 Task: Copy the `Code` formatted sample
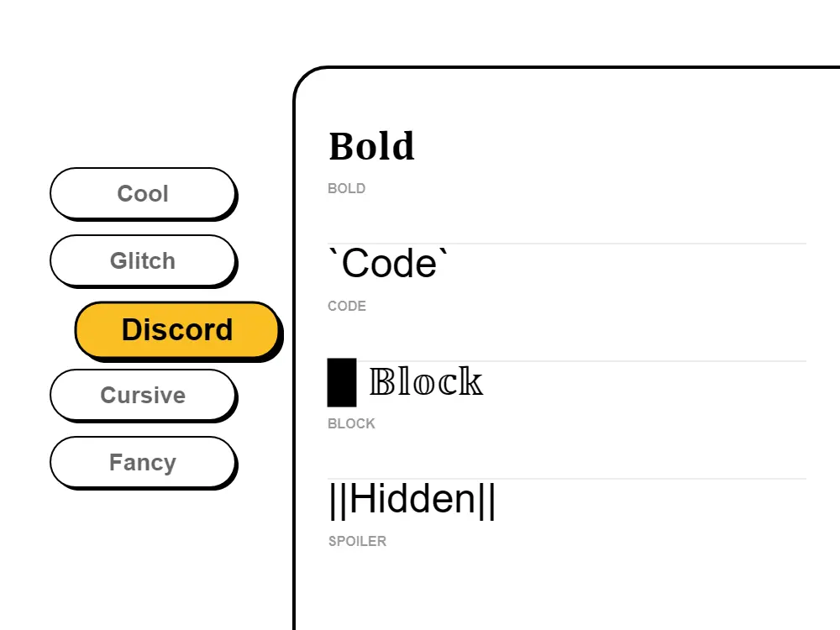point(389,263)
